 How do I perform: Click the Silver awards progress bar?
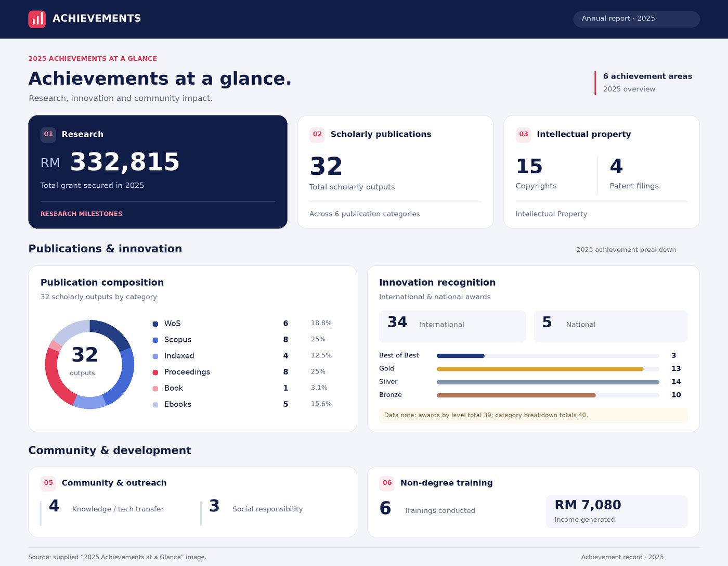coord(548,382)
